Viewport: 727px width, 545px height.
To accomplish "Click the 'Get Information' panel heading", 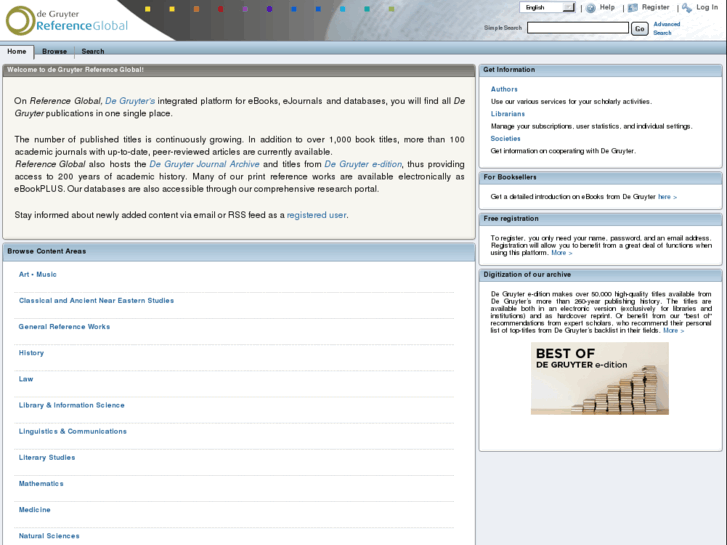I will pyautogui.click(x=509, y=70).
